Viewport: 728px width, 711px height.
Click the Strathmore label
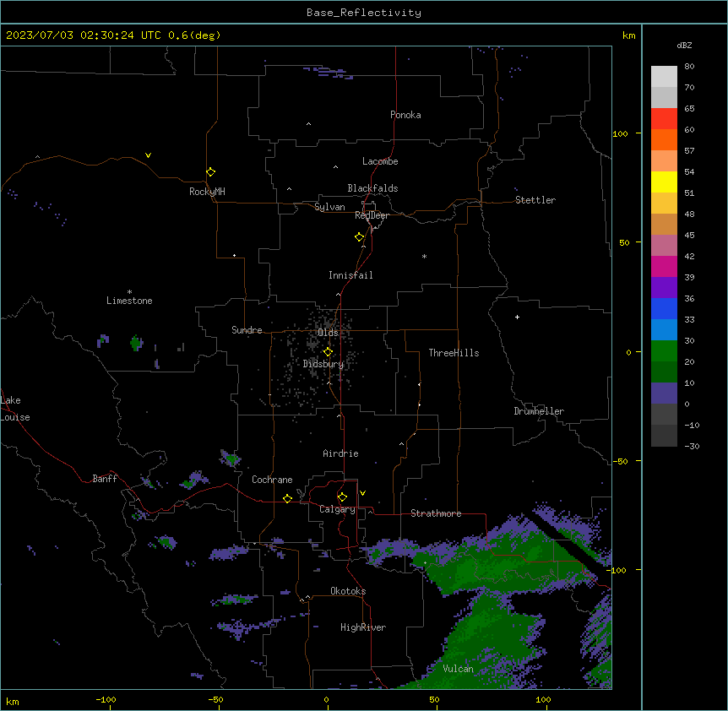pyautogui.click(x=436, y=513)
